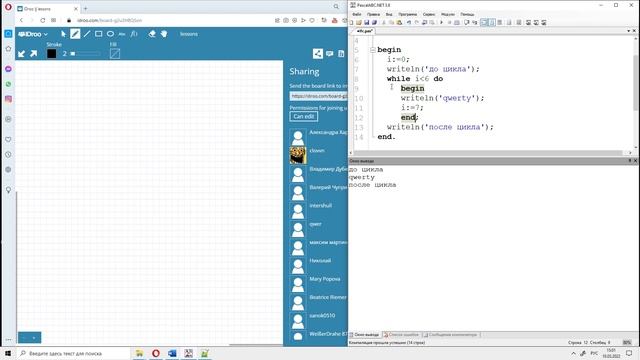Collapse the begin block fold marker

[x=373, y=50]
